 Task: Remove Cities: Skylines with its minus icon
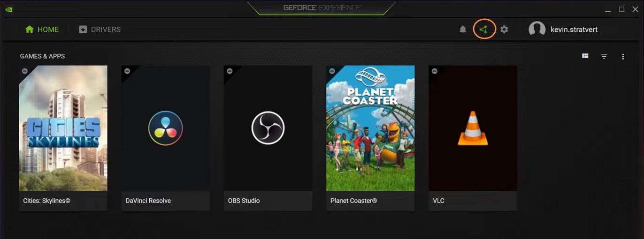pyautogui.click(x=25, y=71)
